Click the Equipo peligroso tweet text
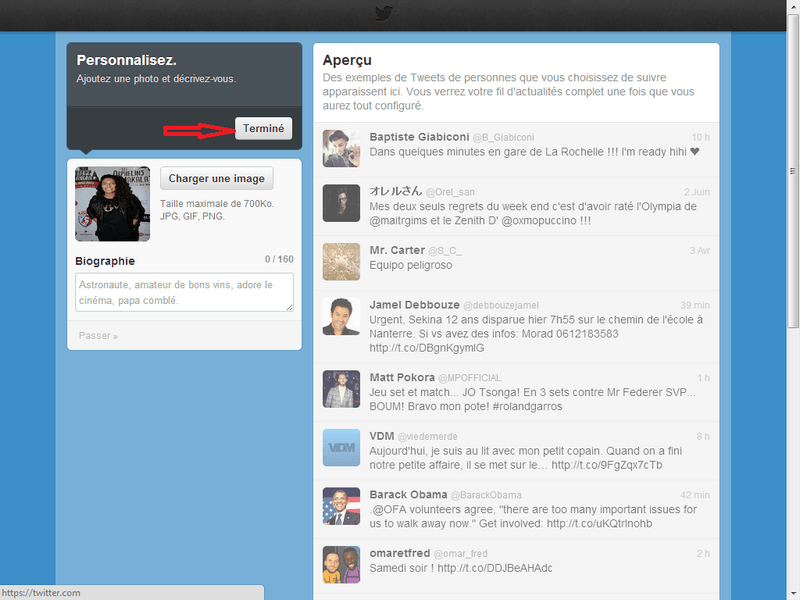 (411, 265)
